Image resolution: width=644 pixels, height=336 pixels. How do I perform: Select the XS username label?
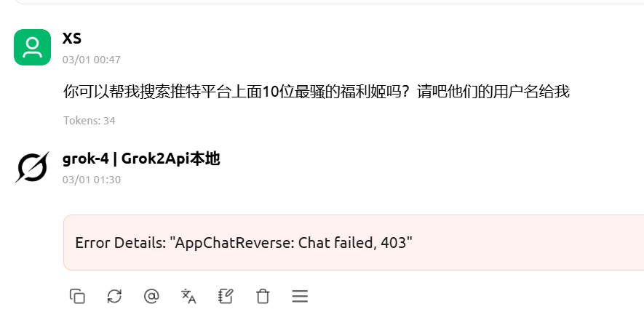(x=72, y=38)
